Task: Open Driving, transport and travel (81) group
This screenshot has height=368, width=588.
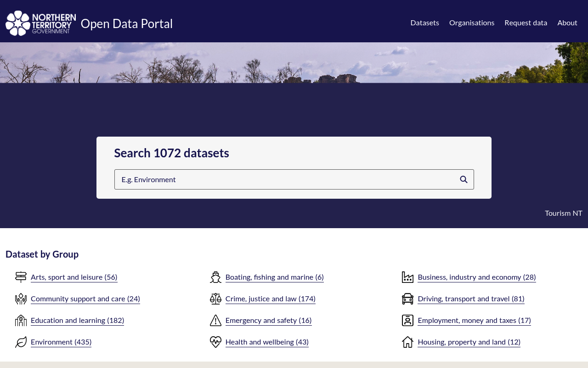Action: 471,299
